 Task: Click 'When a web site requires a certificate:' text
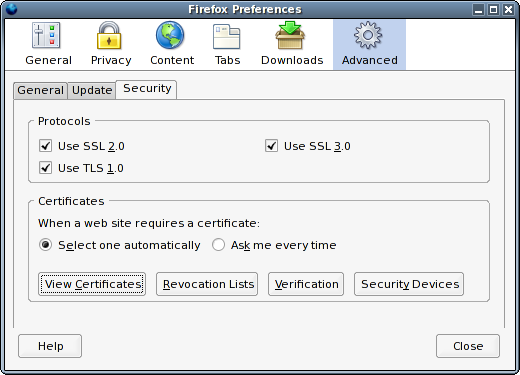pyautogui.click(x=149, y=223)
